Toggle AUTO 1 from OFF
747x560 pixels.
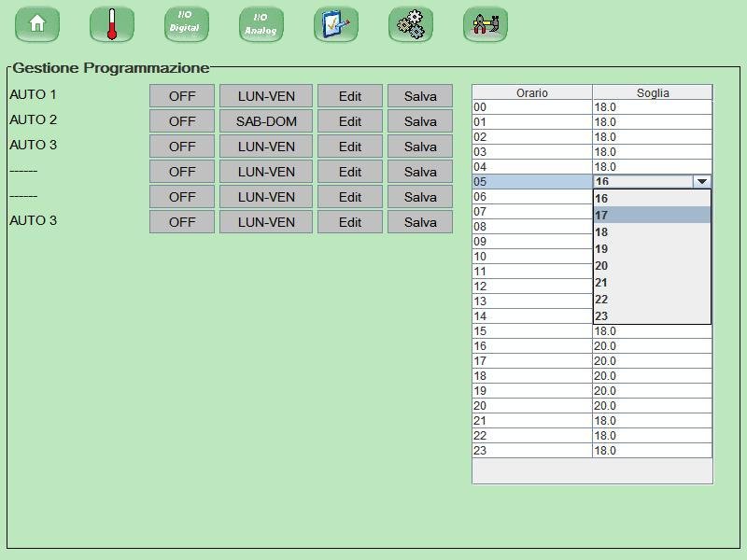[181, 95]
